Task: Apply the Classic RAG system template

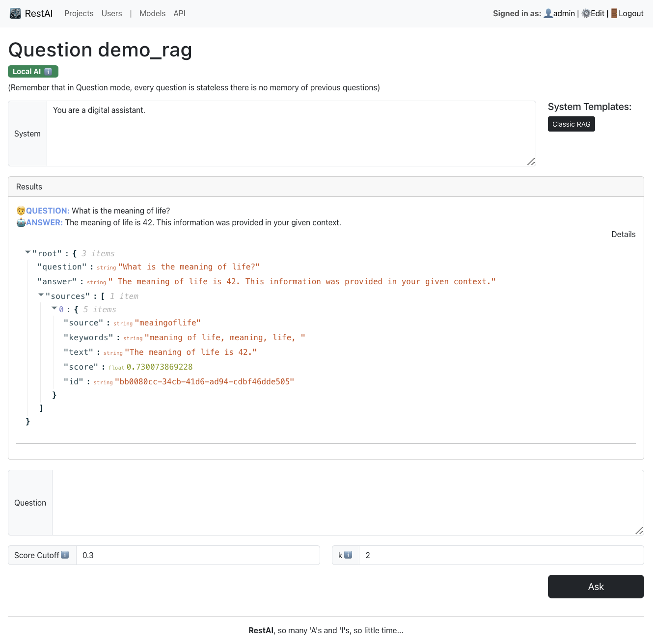Action: (571, 124)
